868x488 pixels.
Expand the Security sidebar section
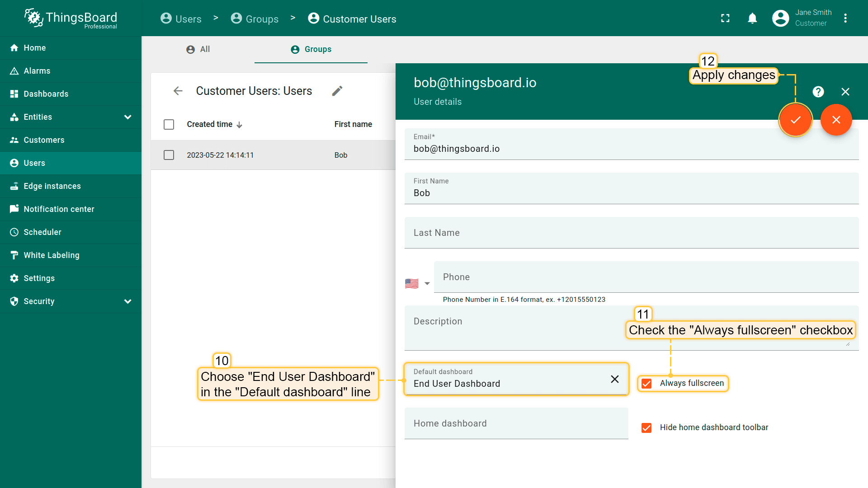(x=128, y=301)
